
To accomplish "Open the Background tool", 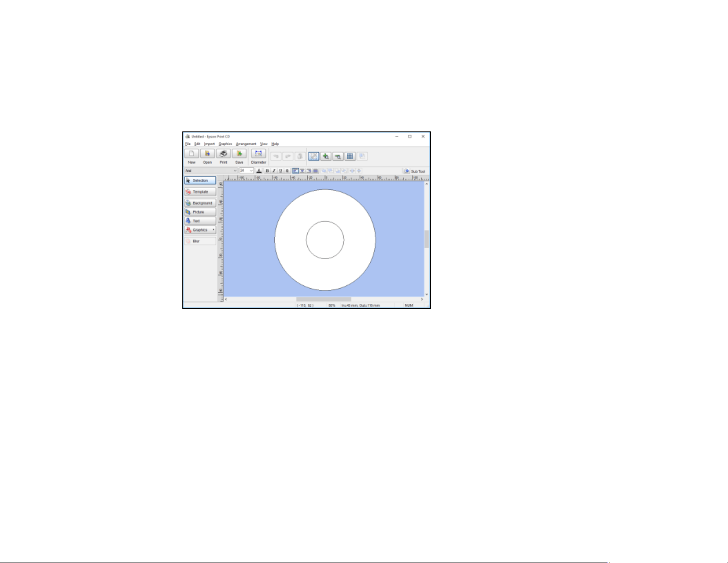I will [x=200, y=203].
